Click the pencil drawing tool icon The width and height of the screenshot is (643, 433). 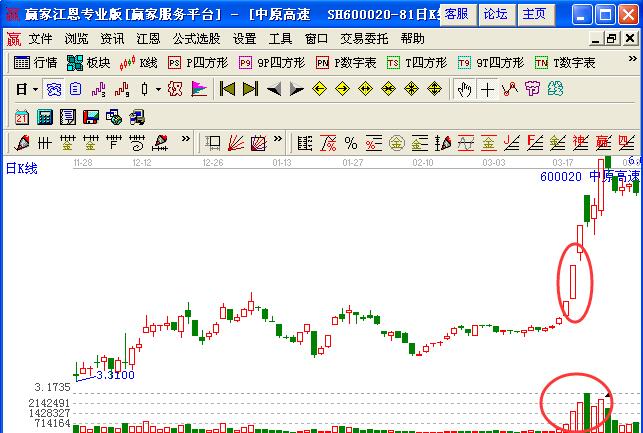(22, 142)
